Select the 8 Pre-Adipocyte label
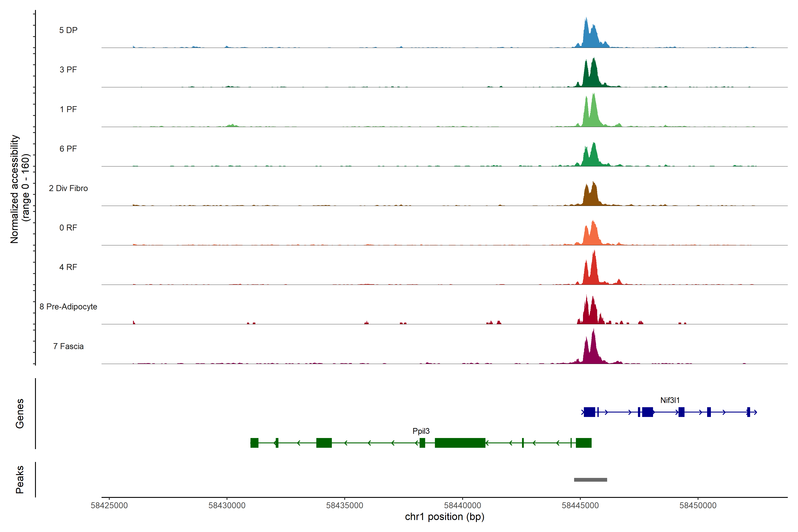This screenshot has height=532, width=798. tap(68, 307)
